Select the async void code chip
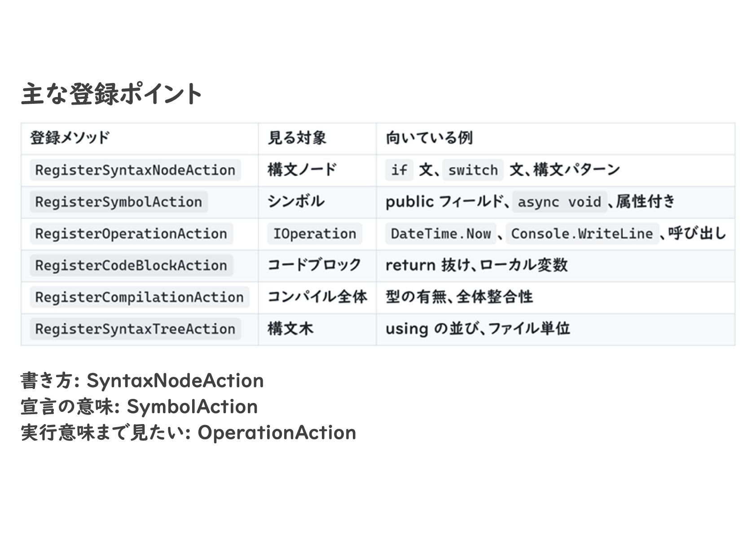Image resolution: width=756 pixels, height=535 pixels. [559, 202]
